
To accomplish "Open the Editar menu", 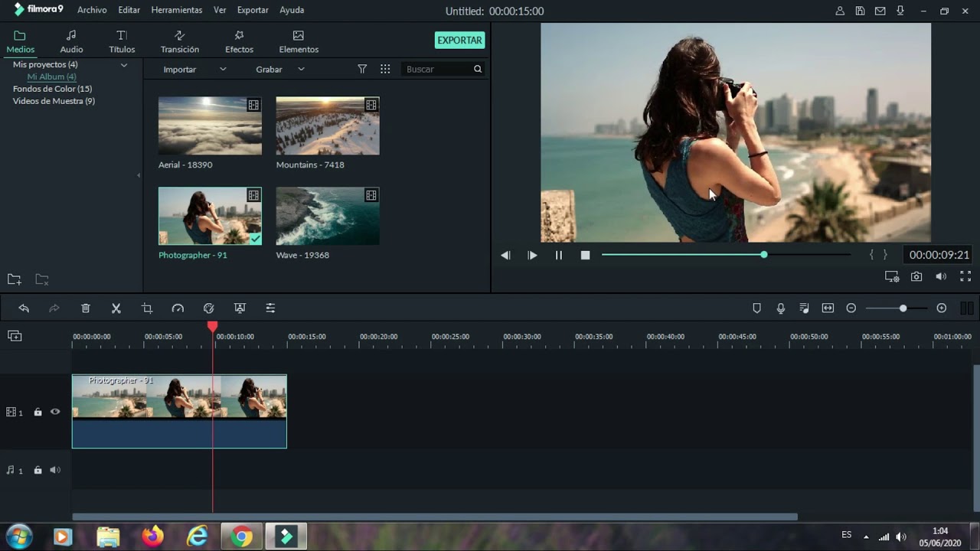I will pos(129,10).
